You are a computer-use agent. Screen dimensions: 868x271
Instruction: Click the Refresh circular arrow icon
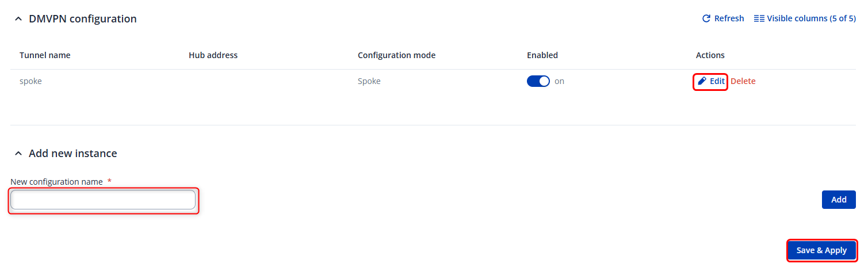click(706, 19)
